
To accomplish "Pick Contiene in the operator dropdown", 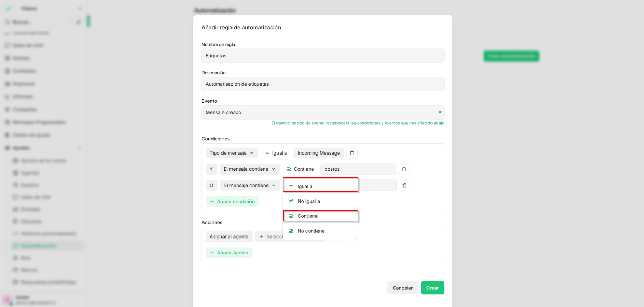I will (320, 216).
